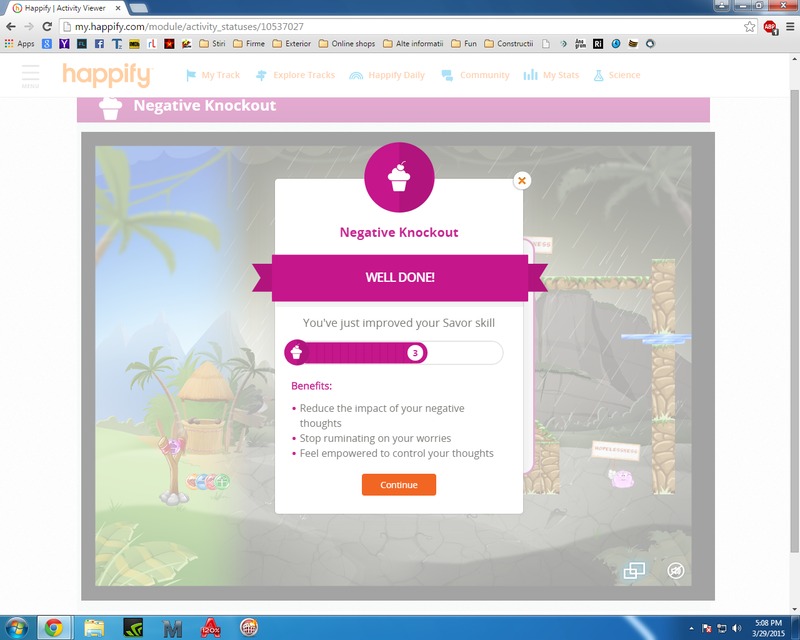Open the Windows Start button
The image size is (800, 640).
[x=16, y=627]
